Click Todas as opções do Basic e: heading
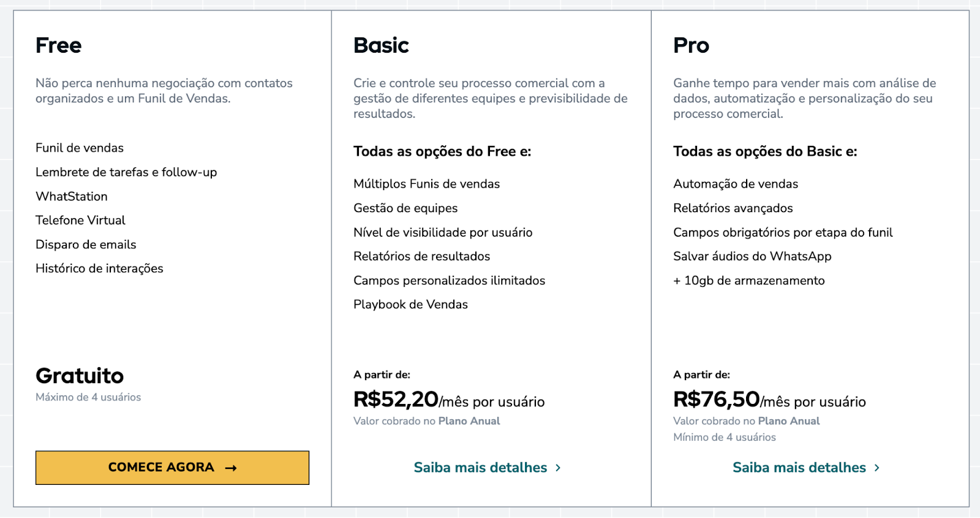This screenshot has width=980, height=518. click(765, 151)
